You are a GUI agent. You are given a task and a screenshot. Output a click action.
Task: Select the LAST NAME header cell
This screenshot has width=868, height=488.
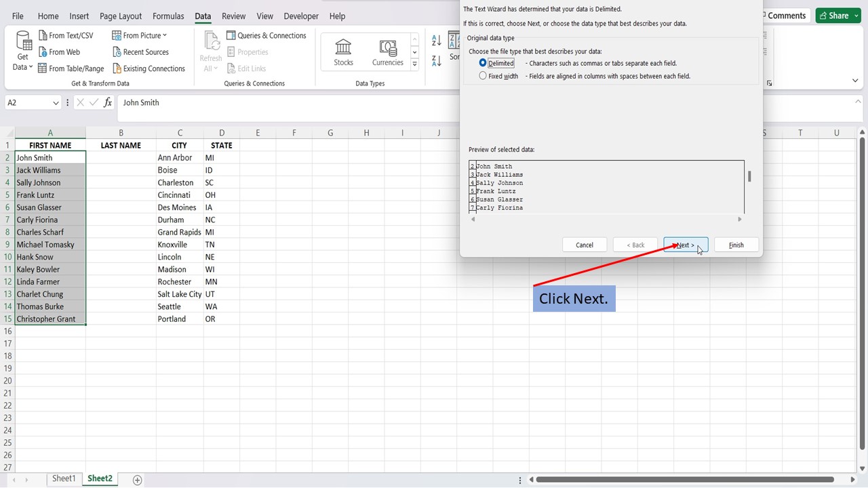[121, 146]
